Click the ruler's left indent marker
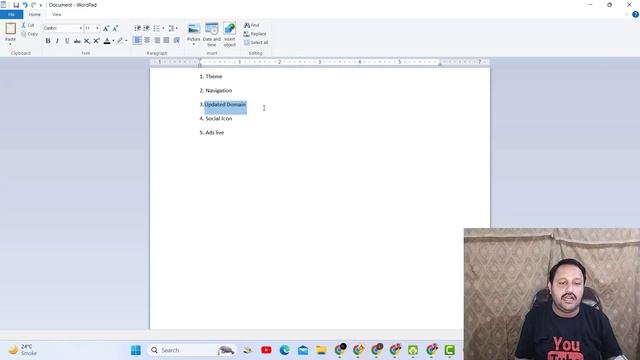 click(200, 64)
